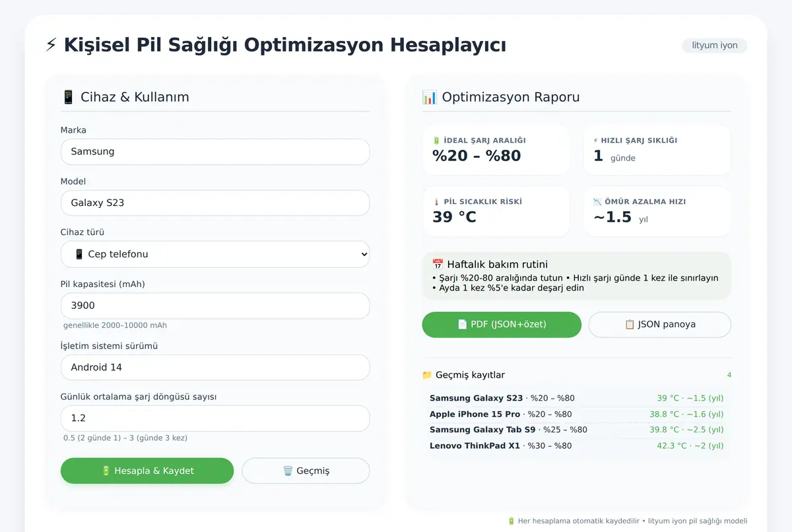Image resolution: width=792 pixels, height=532 pixels.
Task: Click the Model field showing Galaxy S23
Action: click(x=215, y=203)
